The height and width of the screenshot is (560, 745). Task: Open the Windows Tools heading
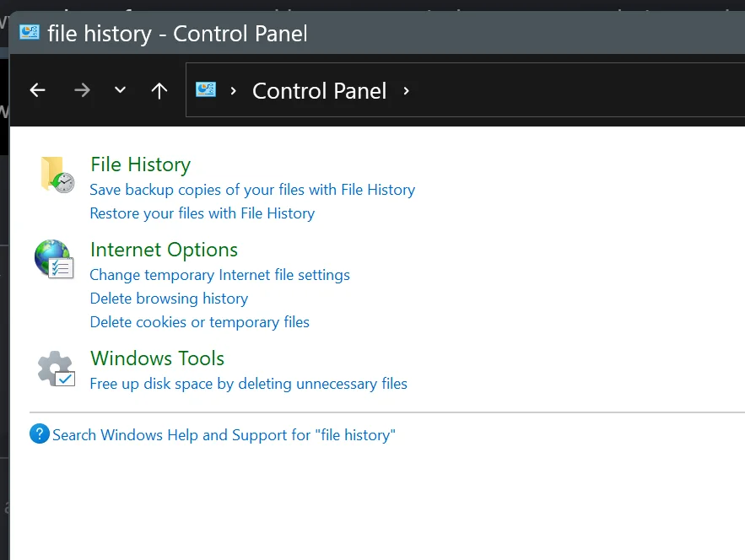tap(157, 358)
